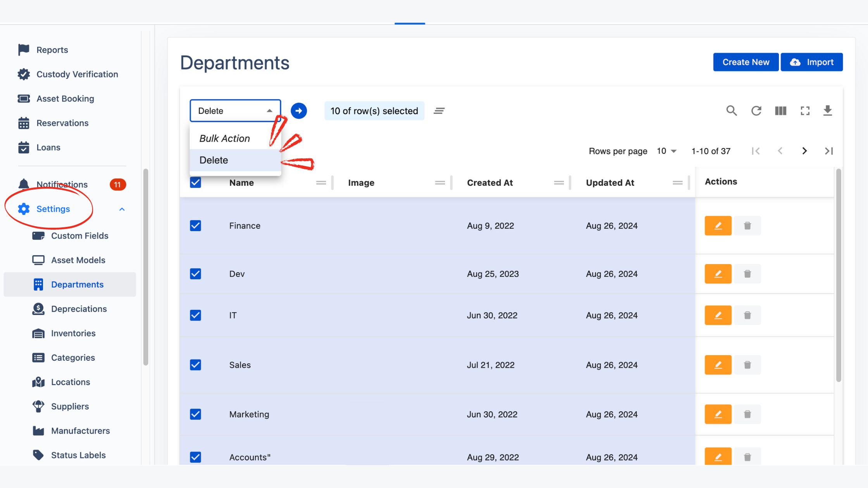Screen dimensions: 868x488
Task: Enable select-all rows checkbox in header
Action: tap(195, 182)
